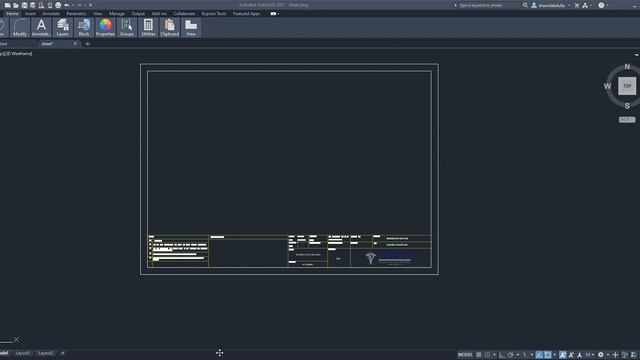Expand the quick access toolbar customize dropdown
The width and height of the screenshot is (640, 360).
(x=90, y=5)
